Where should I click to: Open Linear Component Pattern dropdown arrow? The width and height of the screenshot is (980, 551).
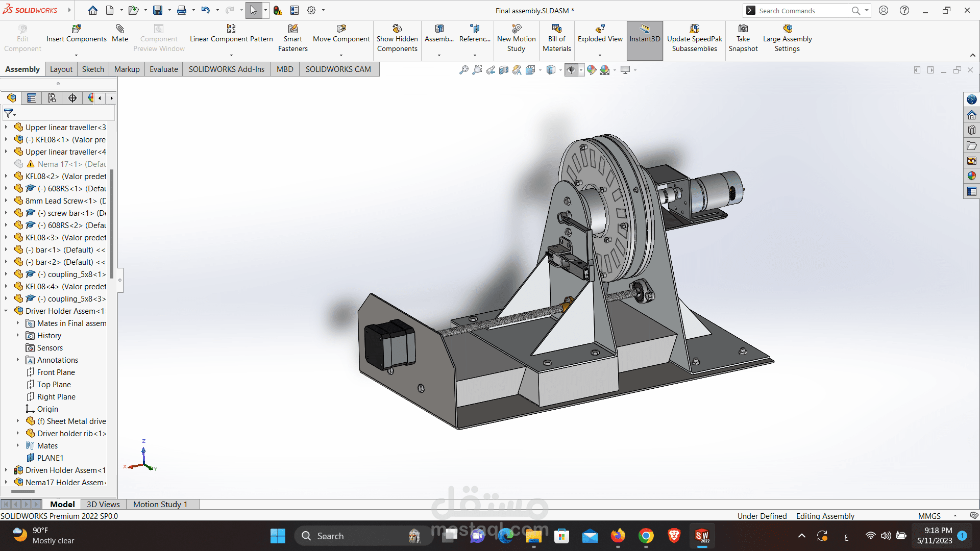[231, 55]
